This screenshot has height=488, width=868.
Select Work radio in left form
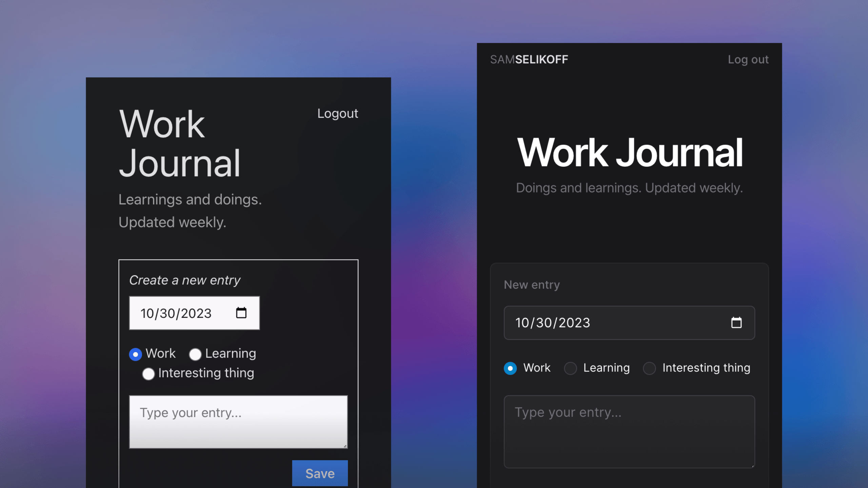pyautogui.click(x=135, y=354)
